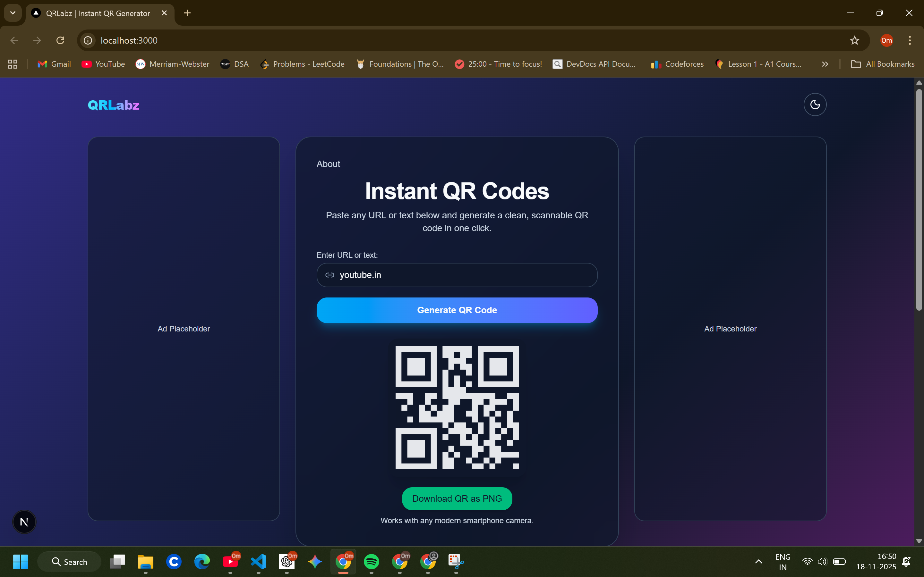Click the 'N' avatar in the bottom corner
The width and height of the screenshot is (924, 577).
coord(24,522)
